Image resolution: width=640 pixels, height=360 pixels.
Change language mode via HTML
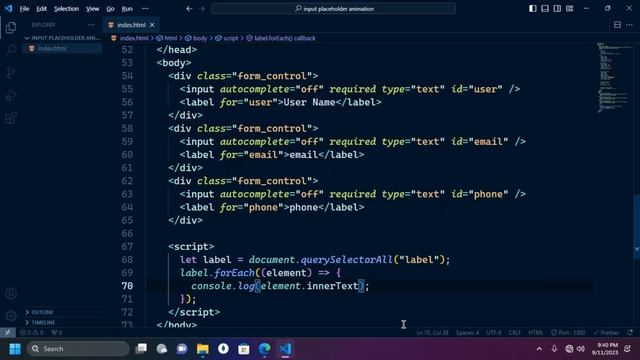[x=536, y=333]
